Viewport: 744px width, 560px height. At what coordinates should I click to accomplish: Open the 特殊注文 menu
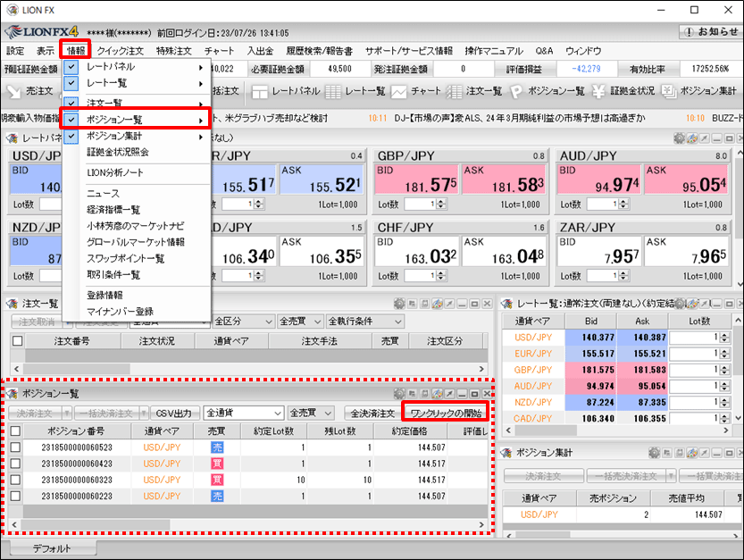click(x=173, y=51)
